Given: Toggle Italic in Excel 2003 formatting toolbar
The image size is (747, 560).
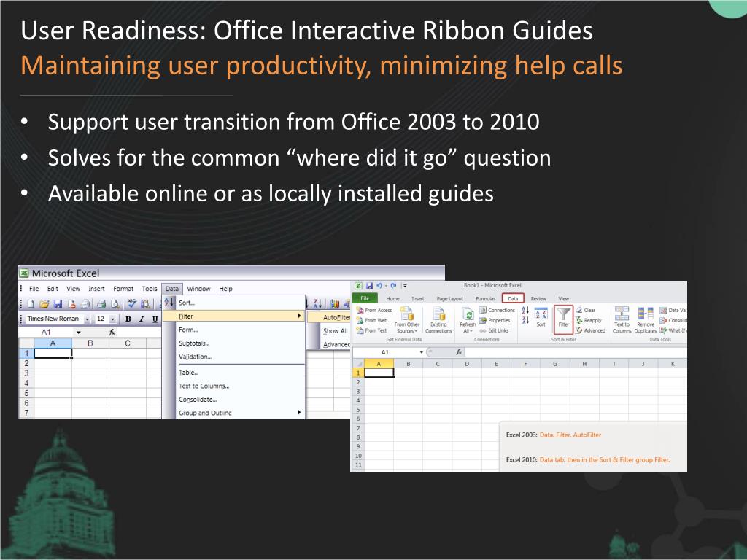Looking at the screenshot, I should pyautogui.click(x=142, y=319).
